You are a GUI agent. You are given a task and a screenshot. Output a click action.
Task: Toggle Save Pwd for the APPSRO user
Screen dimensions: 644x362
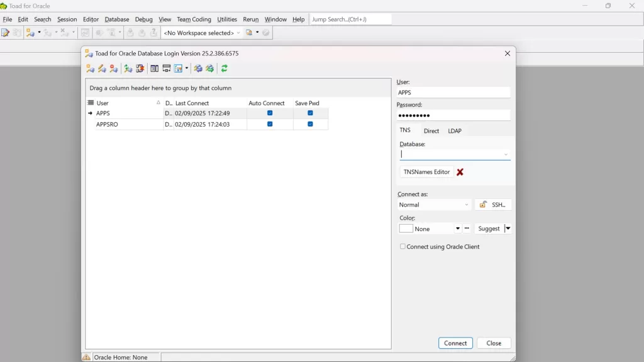coord(310,124)
